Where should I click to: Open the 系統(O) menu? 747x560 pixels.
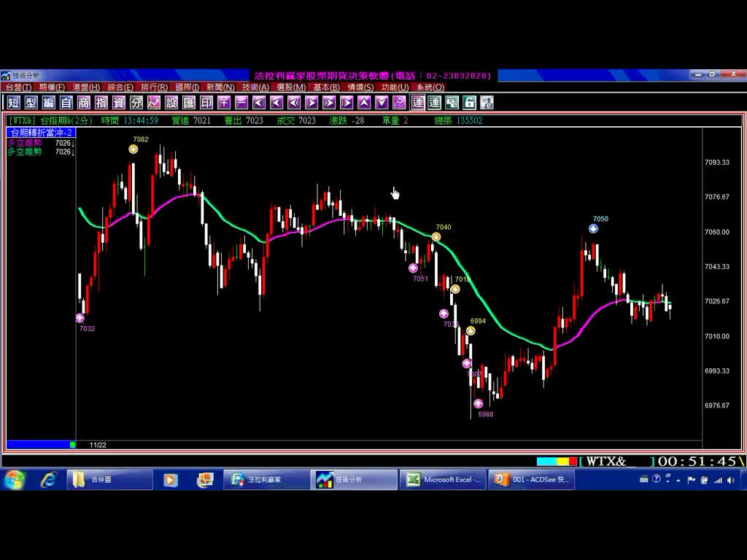click(x=430, y=87)
